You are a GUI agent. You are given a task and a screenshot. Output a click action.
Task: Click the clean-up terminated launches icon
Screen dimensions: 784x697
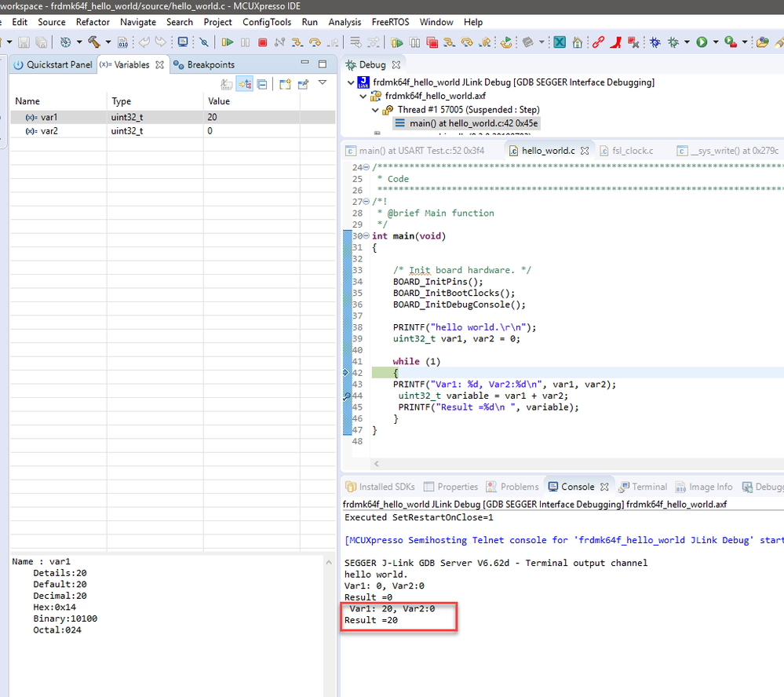pyautogui.click(x=633, y=42)
